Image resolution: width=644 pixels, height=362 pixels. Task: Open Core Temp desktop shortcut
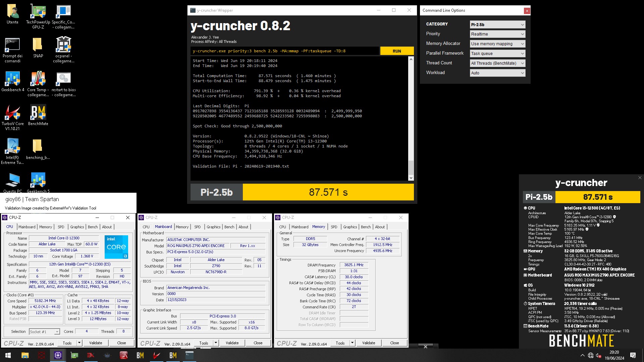(x=38, y=84)
